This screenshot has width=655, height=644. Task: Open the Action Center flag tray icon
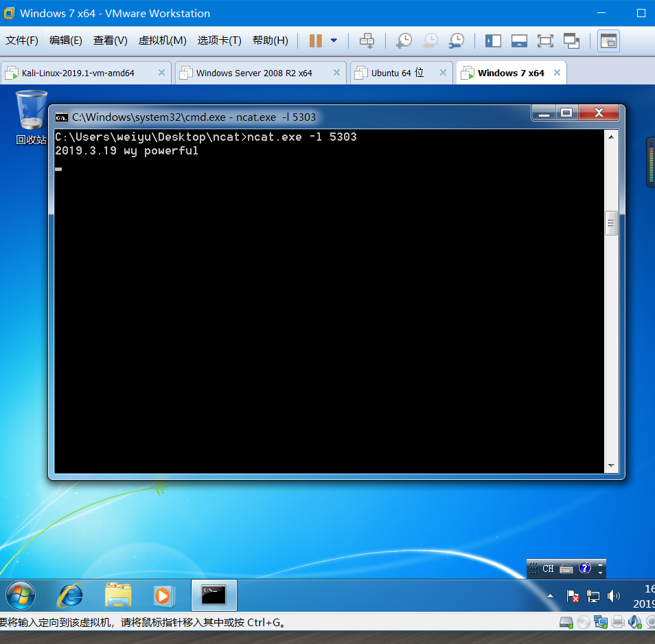tap(573, 596)
